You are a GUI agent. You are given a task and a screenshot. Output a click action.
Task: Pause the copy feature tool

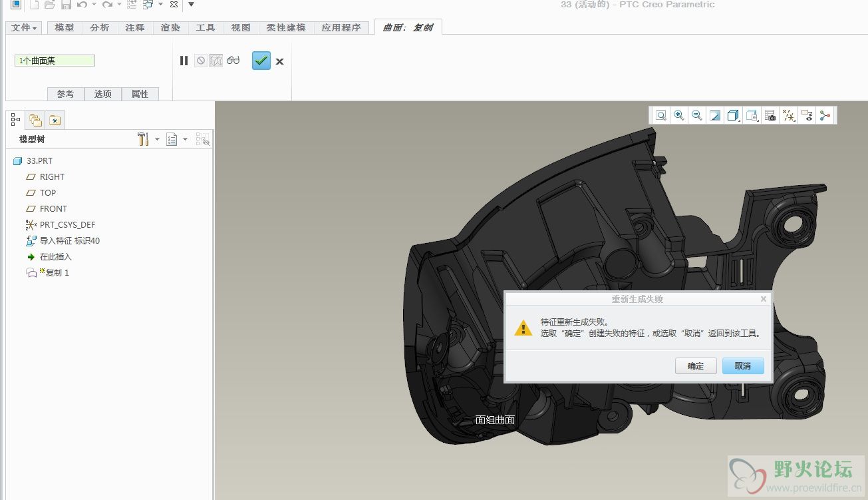184,61
